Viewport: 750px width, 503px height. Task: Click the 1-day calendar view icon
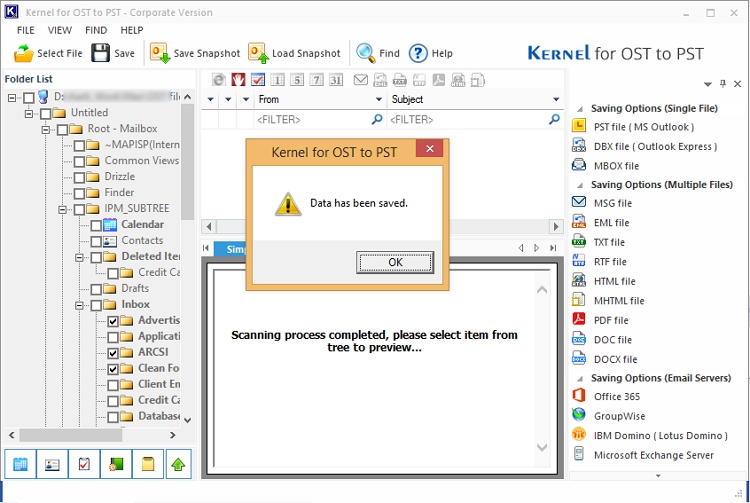pos(277,80)
